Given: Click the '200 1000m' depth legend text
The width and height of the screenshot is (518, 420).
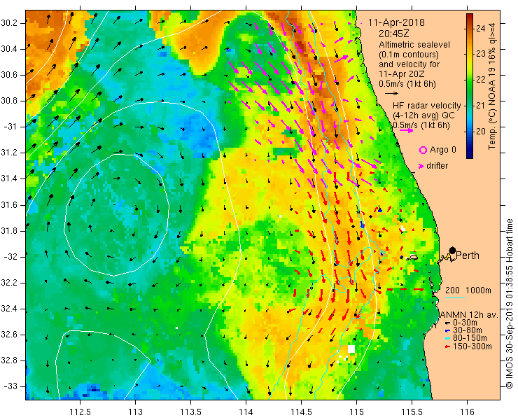Looking at the screenshot, I should (x=468, y=290).
